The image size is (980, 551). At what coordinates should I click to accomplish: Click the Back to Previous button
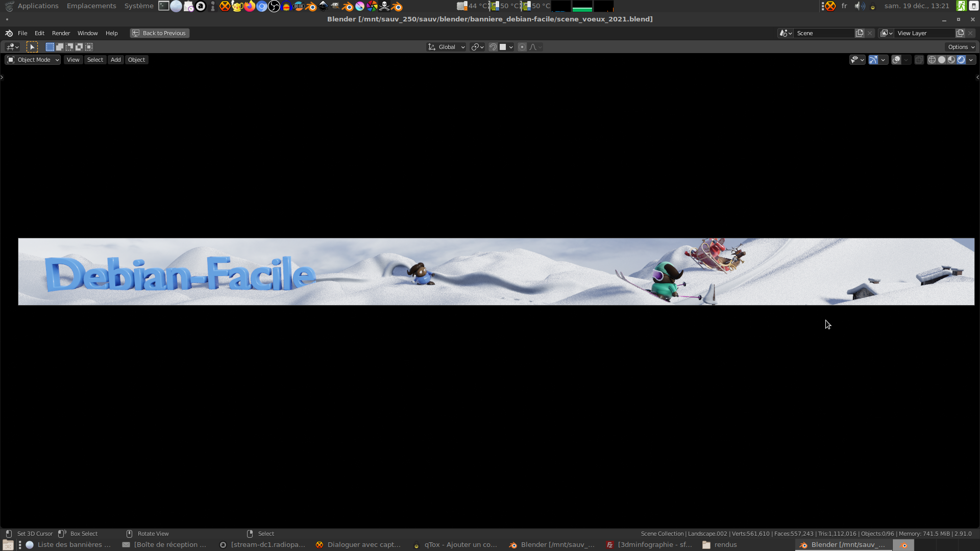point(159,33)
